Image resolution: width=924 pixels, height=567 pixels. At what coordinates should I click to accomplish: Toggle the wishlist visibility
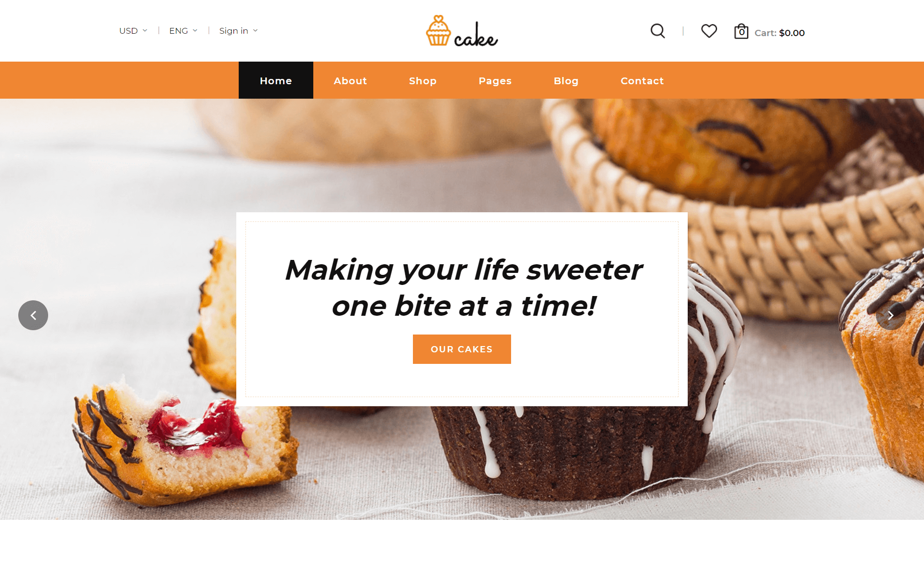(x=709, y=31)
